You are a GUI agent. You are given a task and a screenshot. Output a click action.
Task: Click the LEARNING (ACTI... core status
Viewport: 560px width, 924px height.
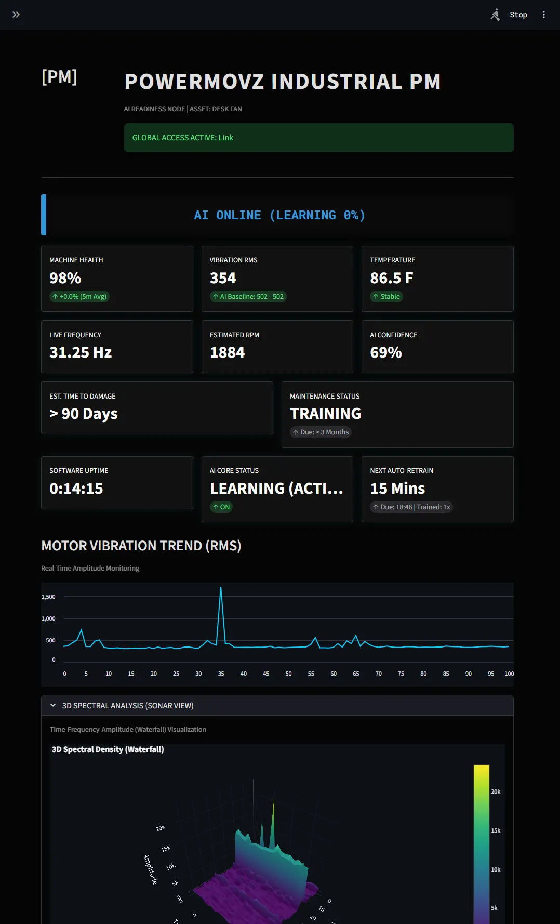[x=276, y=489]
